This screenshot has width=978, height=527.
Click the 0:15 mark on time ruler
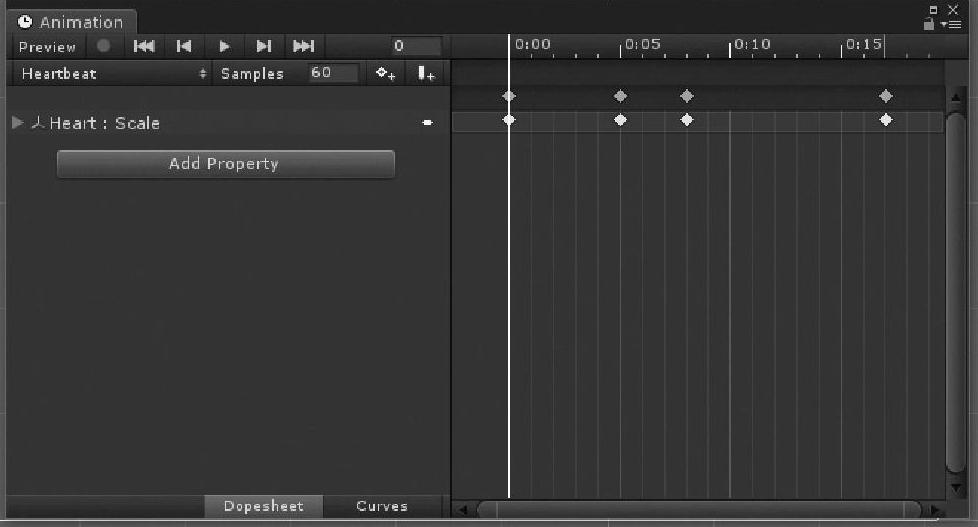point(864,44)
